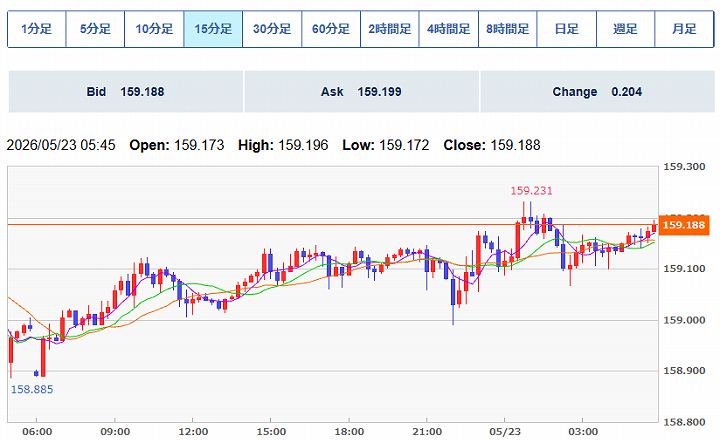720x443 pixels.
Task: Click the Ask 159.199 price box
Action: pyautogui.click(x=361, y=91)
